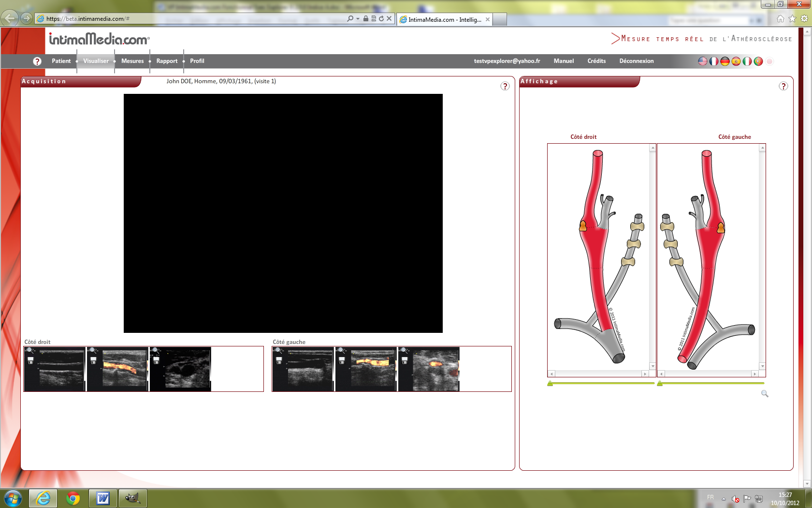Screen dimensions: 812x508
Task: Open help icon in the Affichage panel
Action: [783, 86]
